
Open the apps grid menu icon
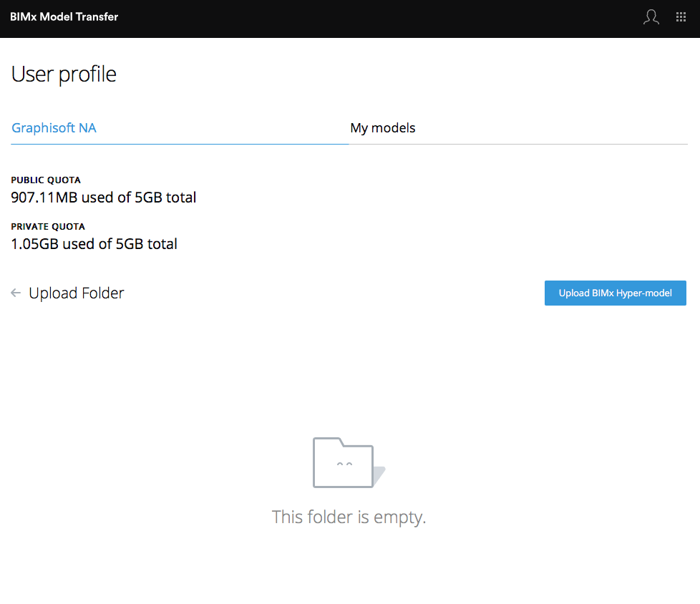[681, 17]
